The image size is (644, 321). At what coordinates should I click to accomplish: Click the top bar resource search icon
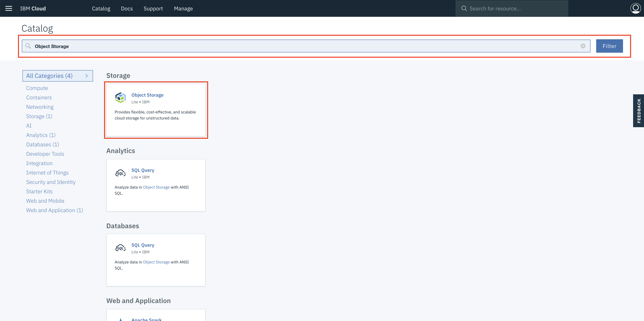tap(464, 9)
